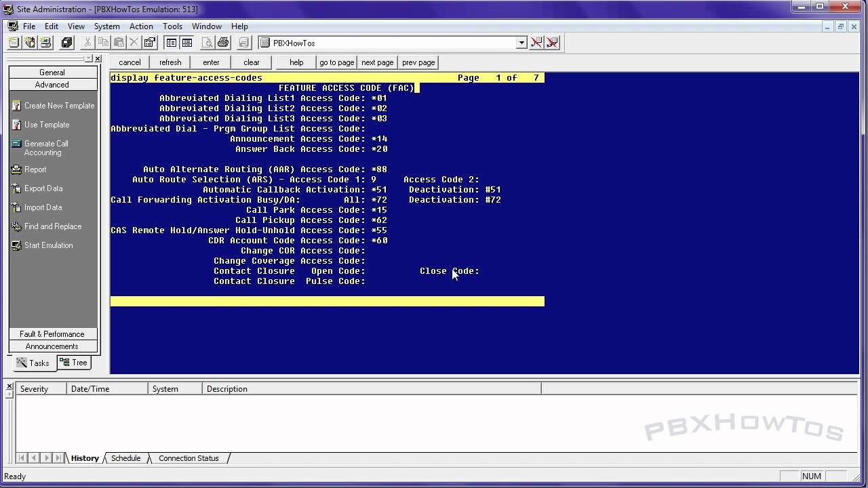This screenshot has width=868, height=488.
Task: Open the PBXHowTos system dropdown
Action: pos(521,43)
